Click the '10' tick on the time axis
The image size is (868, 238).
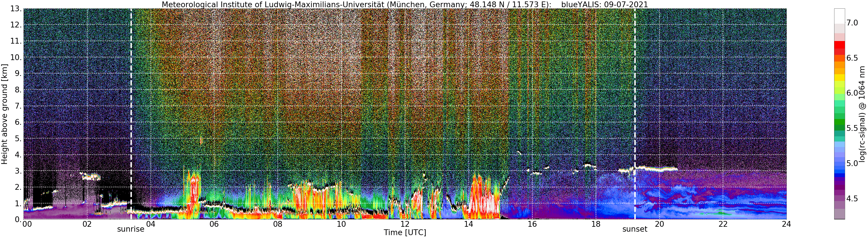coord(341,224)
